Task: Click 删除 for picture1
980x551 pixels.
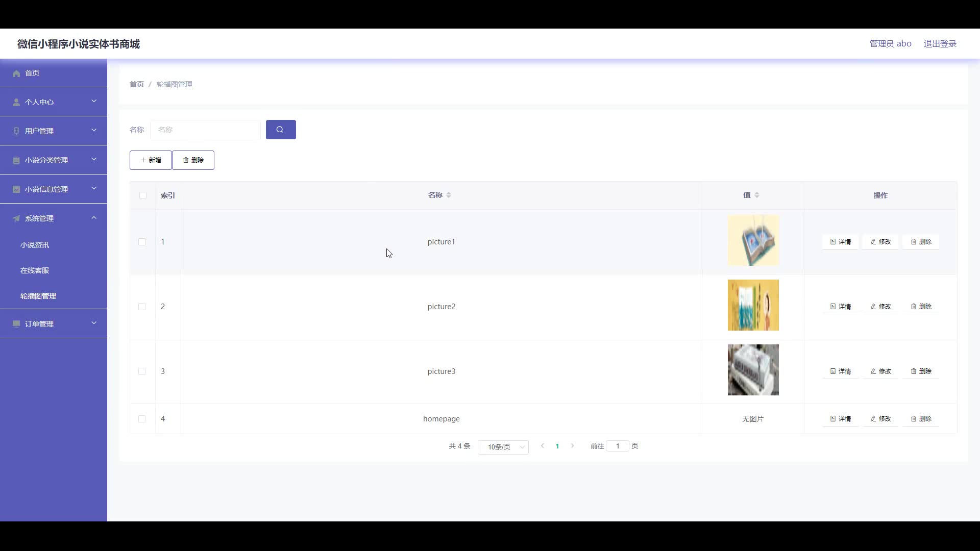Action: [x=921, y=242]
